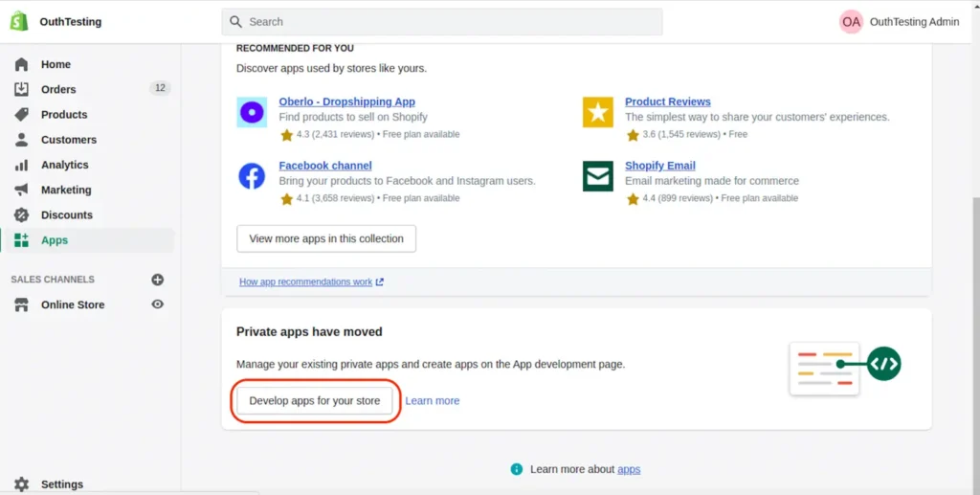The height and width of the screenshot is (495, 980).
Task: Click OuthTesting Admin account name
Action: coord(914,22)
